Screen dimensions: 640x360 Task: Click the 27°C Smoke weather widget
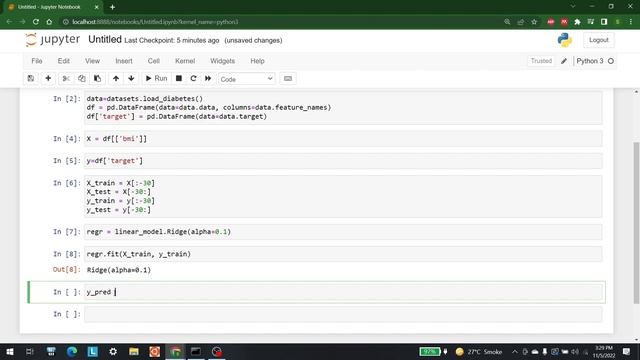pos(478,351)
